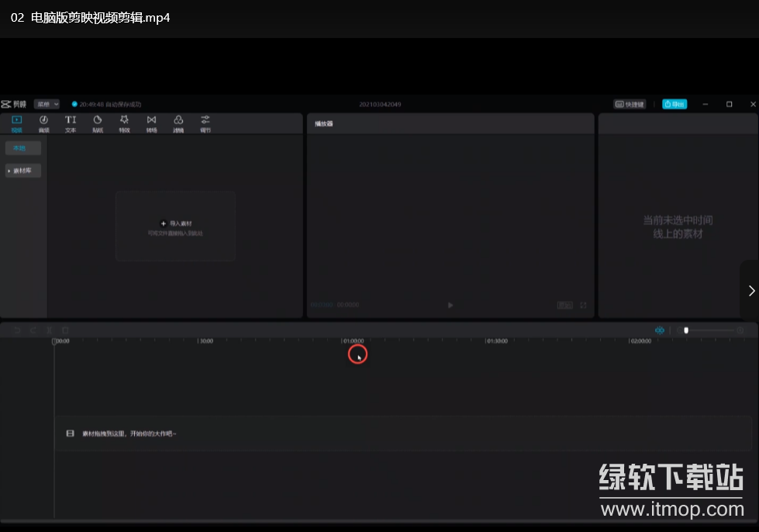Click the 01:00:00 mark on timeline ruler
Viewport: 759px width, 532px height.
tap(354, 340)
